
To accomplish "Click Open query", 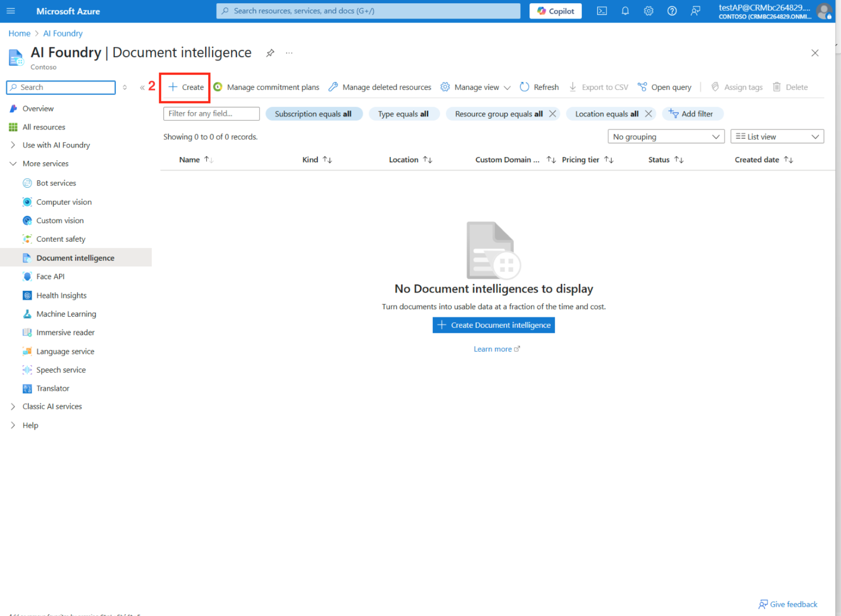I will tap(664, 87).
